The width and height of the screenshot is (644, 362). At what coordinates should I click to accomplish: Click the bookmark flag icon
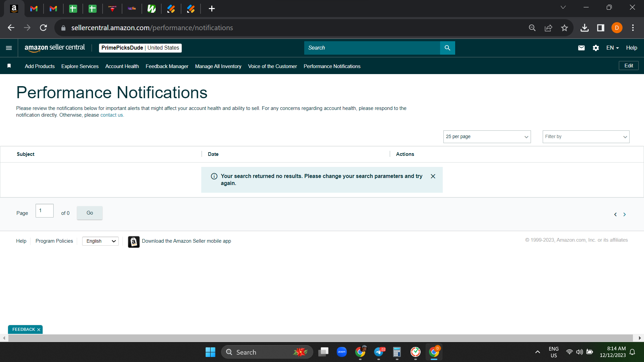[x=9, y=66]
